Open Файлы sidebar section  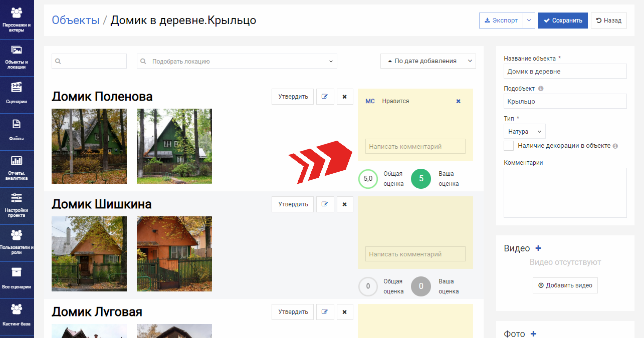coord(17,132)
